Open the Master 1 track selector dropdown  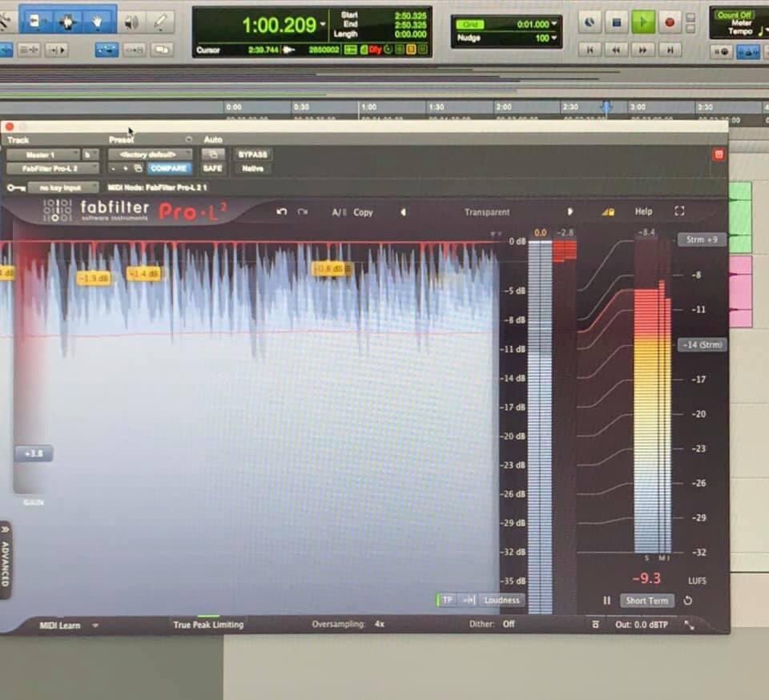[x=43, y=155]
